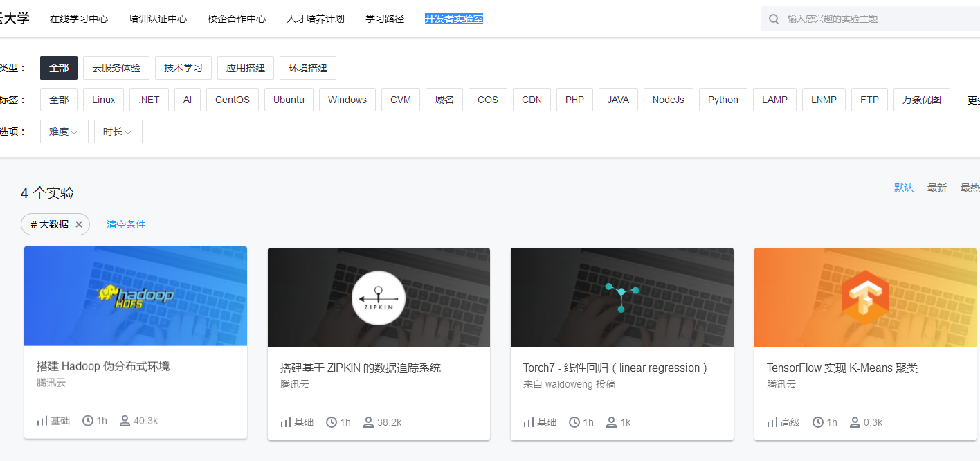The width and height of the screenshot is (980, 461).
Task: Filter by the FTP tag
Action: point(869,100)
